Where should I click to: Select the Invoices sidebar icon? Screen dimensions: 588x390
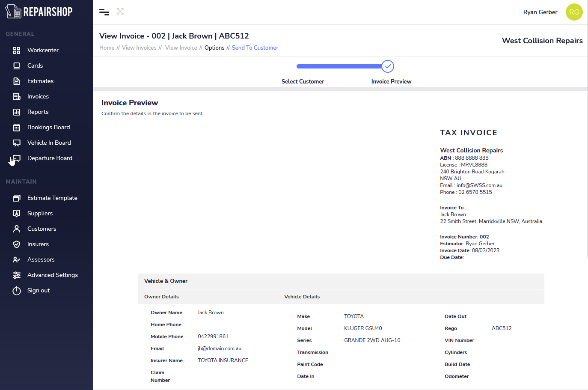tap(17, 97)
